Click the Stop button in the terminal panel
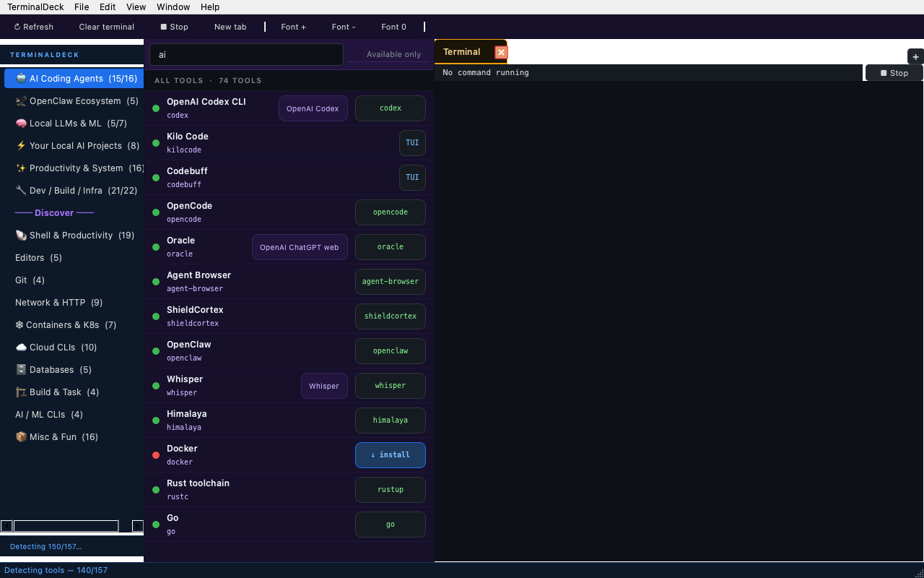Image resolution: width=924 pixels, height=578 pixels. point(894,73)
